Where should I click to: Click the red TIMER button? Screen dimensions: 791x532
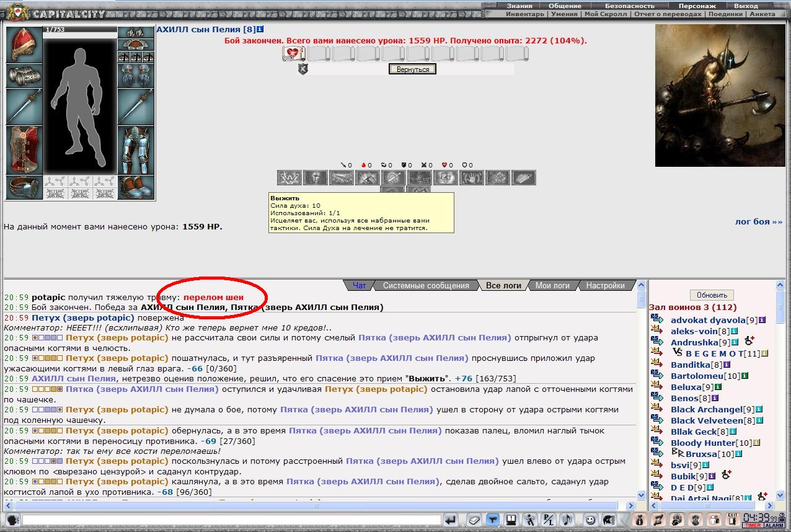753,525
